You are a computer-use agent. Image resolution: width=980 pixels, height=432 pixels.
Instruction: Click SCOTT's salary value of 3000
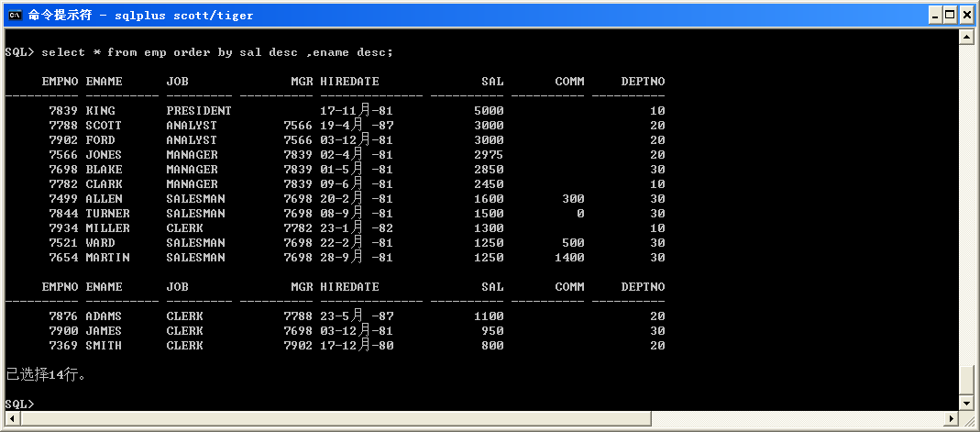pos(489,126)
